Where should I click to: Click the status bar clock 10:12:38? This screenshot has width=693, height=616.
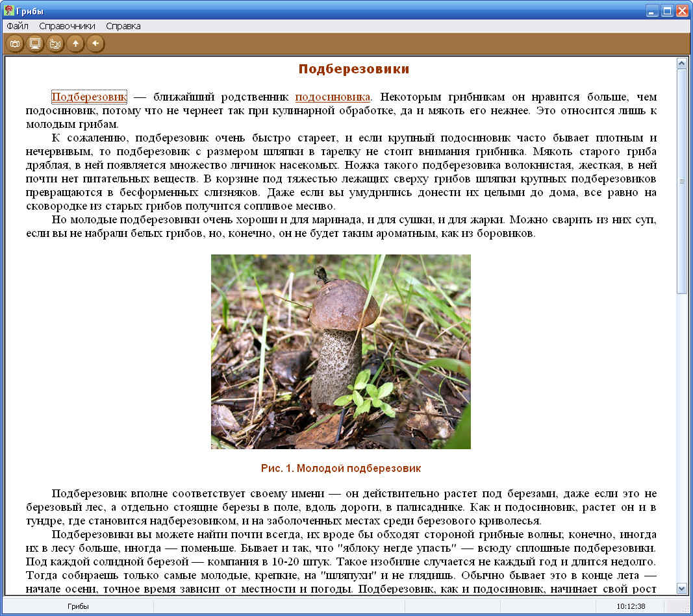[x=631, y=606]
